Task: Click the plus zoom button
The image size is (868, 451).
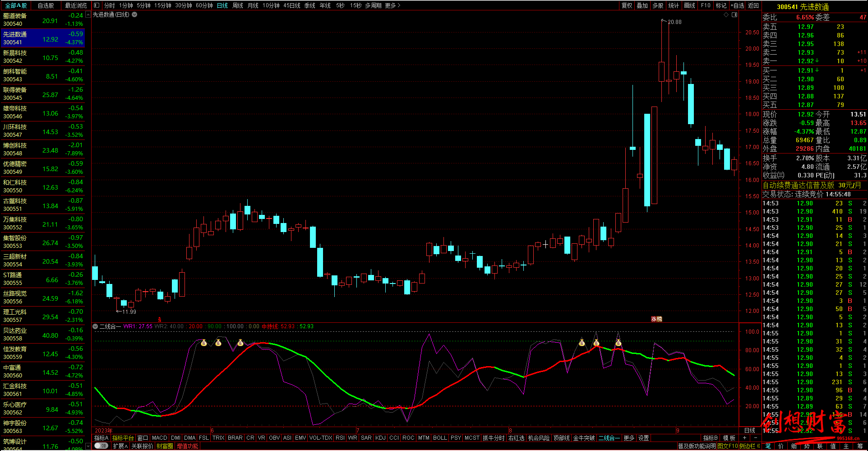Action: [744, 438]
